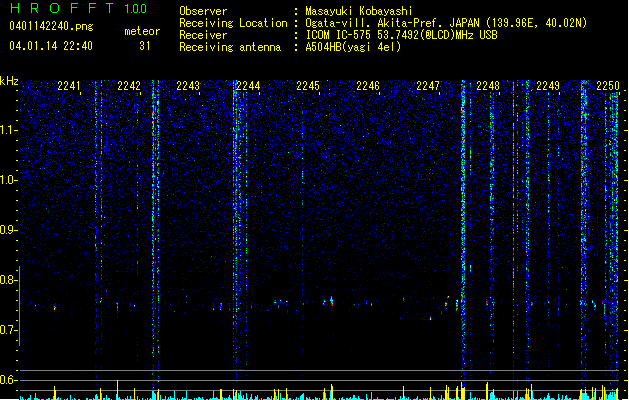Click the meteor count value 31
Screen dimensions: 629x400
pos(145,46)
